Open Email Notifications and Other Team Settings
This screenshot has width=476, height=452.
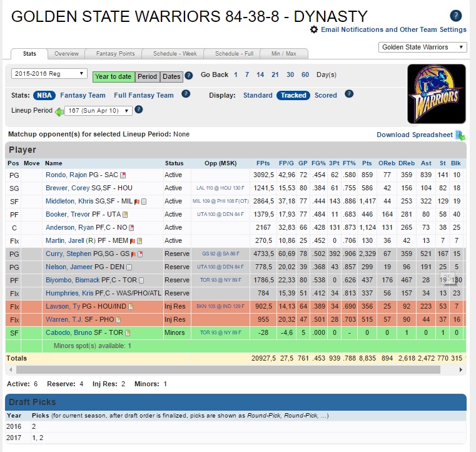point(393,29)
